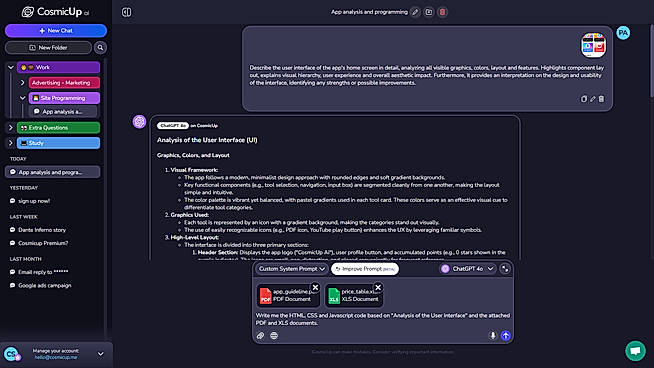Screen dimensions: 654x368
Task: Expand the prompt box with the expand icon
Action: click(505, 269)
